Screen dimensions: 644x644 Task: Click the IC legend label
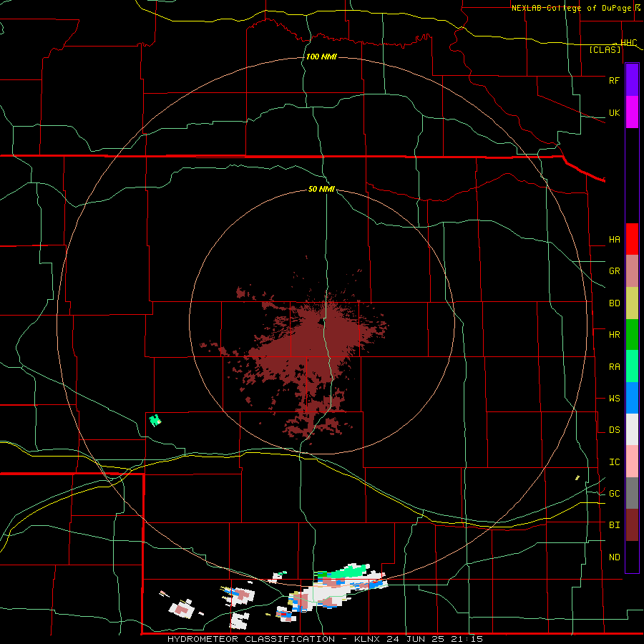[x=614, y=462]
